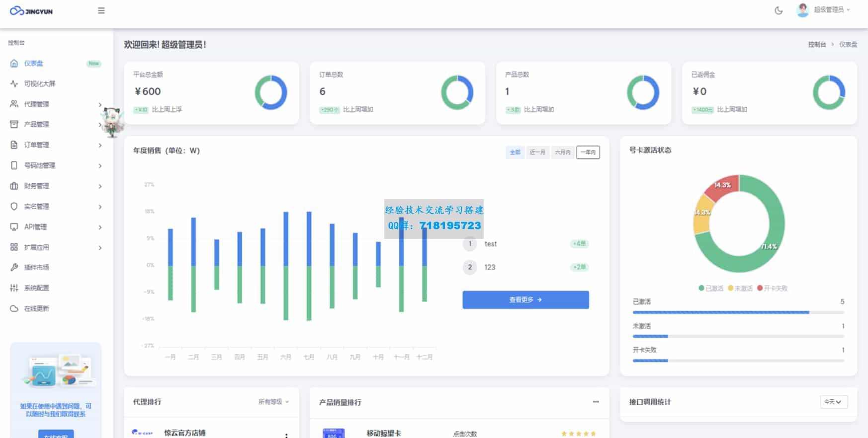Click the 查看更多 button
This screenshot has height=438, width=868.
525,300
